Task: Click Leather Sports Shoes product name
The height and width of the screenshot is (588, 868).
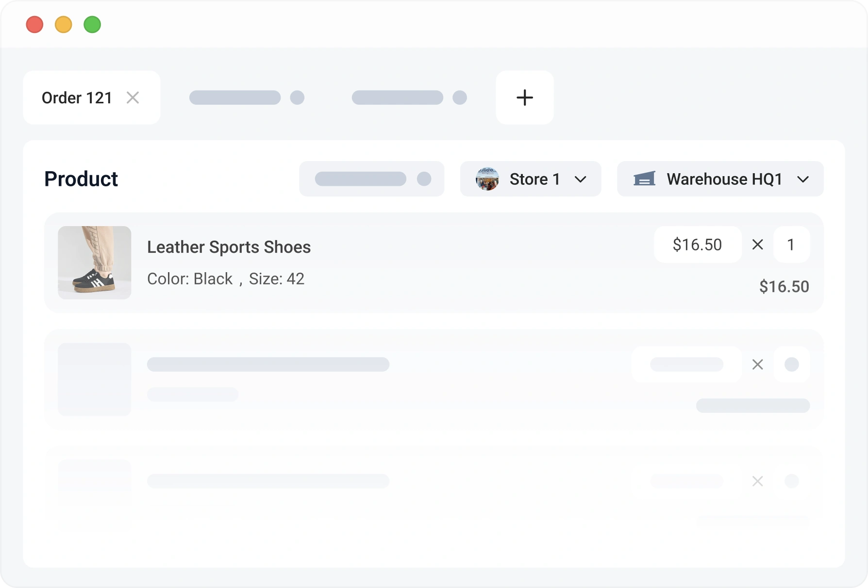Action: point(229,247)
